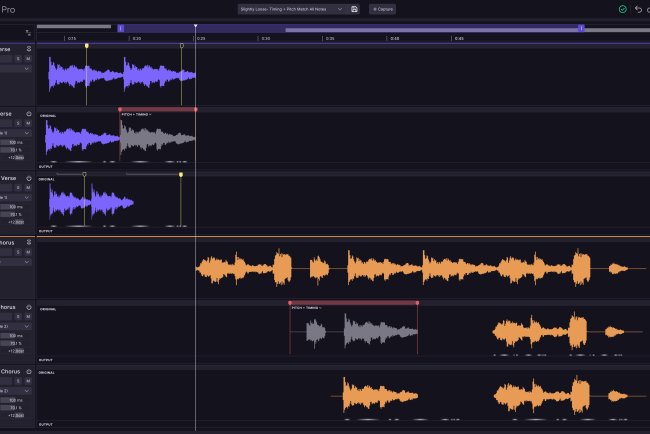
Task: Click the 0:45 mark on the time ruler
Action: coord(459,39)
